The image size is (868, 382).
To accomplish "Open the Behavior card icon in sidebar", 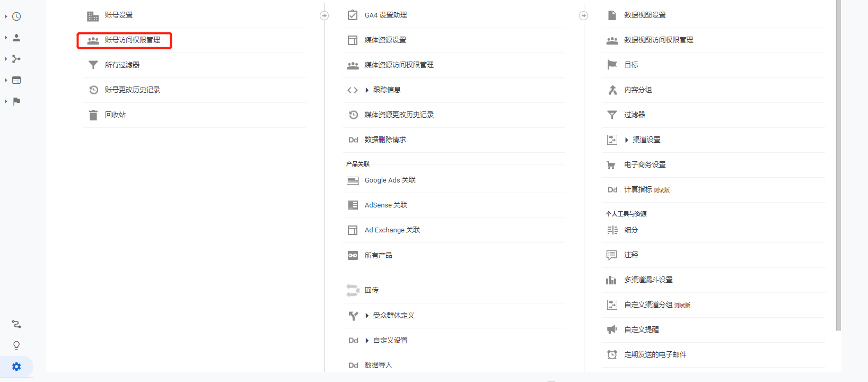I will coord(16,80).
